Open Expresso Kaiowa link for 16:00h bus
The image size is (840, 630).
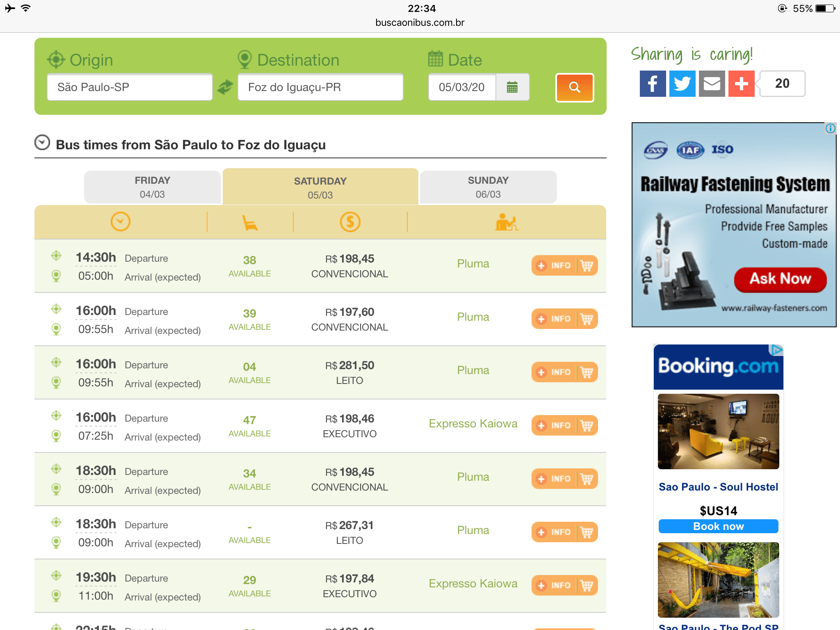tap(473, 424)
